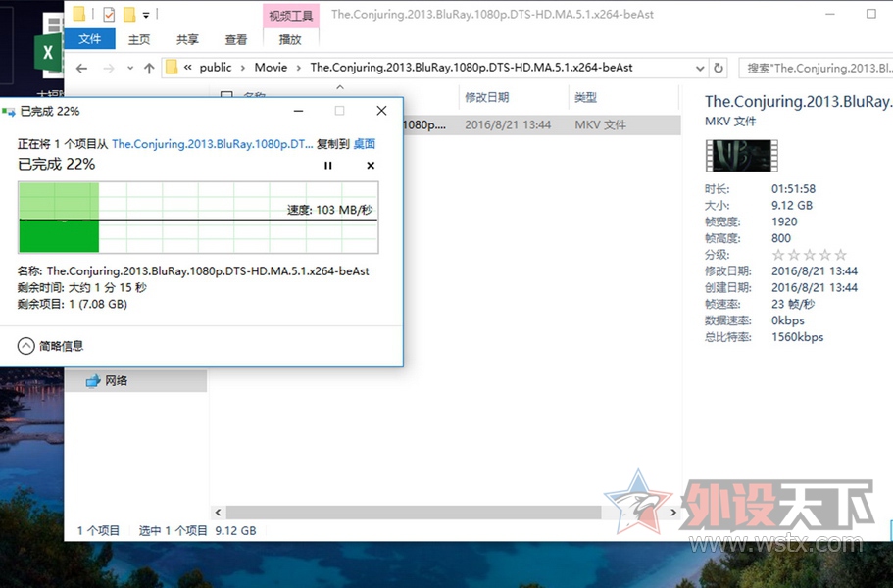Click the quick access properties checkmark icon
The width and height of the screenshot is (893, 588).
109,15
